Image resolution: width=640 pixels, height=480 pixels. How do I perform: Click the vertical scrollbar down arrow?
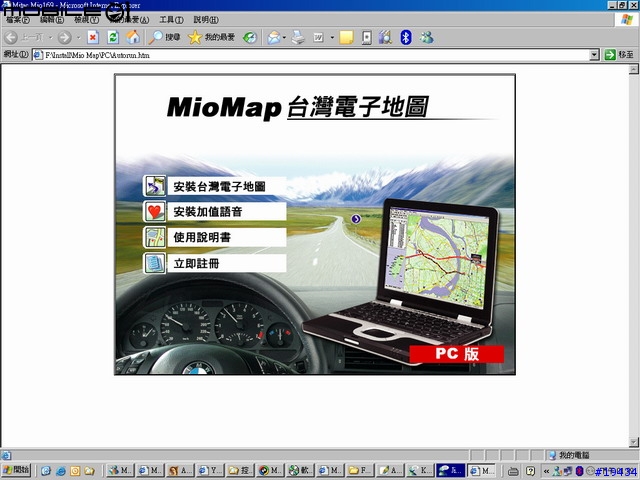(x=633, y=442)
